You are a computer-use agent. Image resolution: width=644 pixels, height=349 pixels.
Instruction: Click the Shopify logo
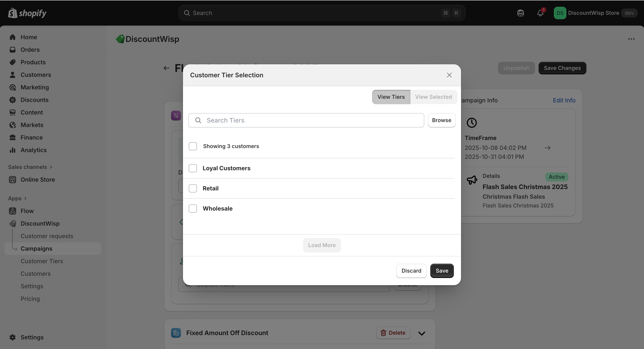pyautogui.click(x=27, y=13)
